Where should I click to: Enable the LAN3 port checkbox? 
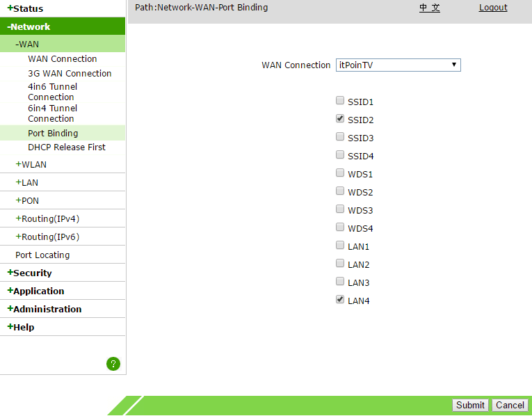tap(340, 281)
